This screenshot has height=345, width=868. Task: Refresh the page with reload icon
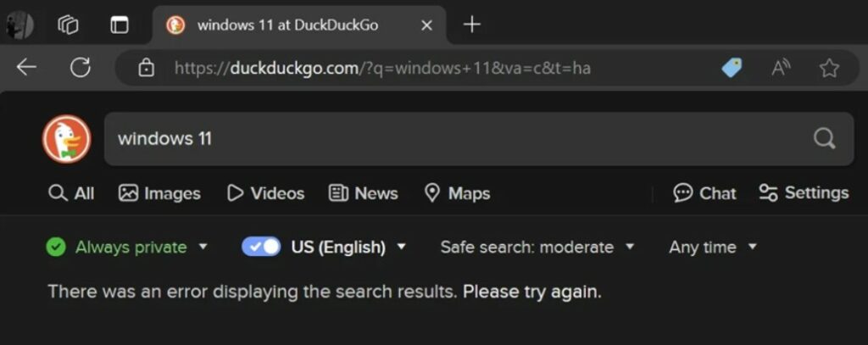click(x=81, y=68)
